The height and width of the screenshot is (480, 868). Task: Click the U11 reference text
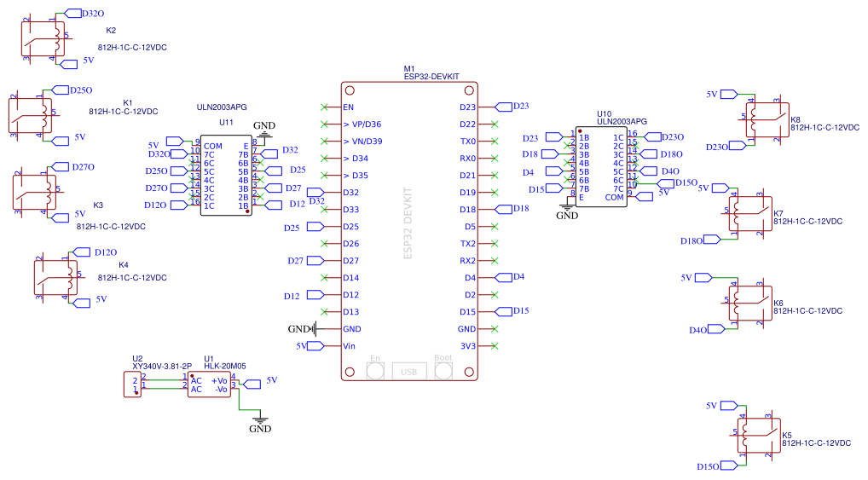pos(226,123)
